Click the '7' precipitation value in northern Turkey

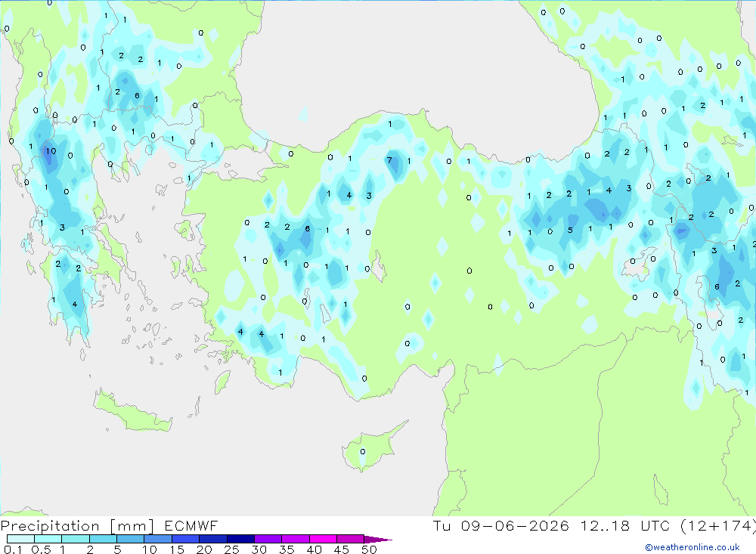(389, 160)
